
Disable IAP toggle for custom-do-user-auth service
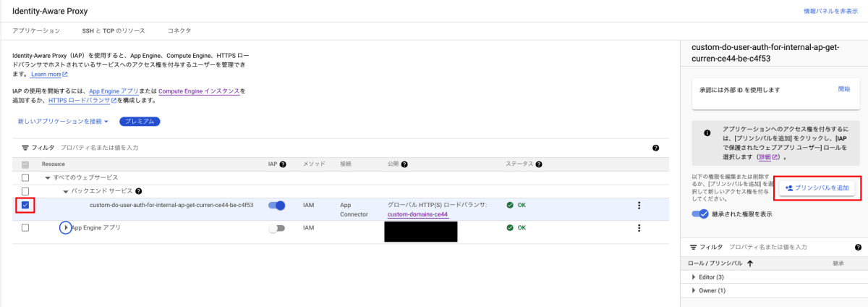pos(276,206)
